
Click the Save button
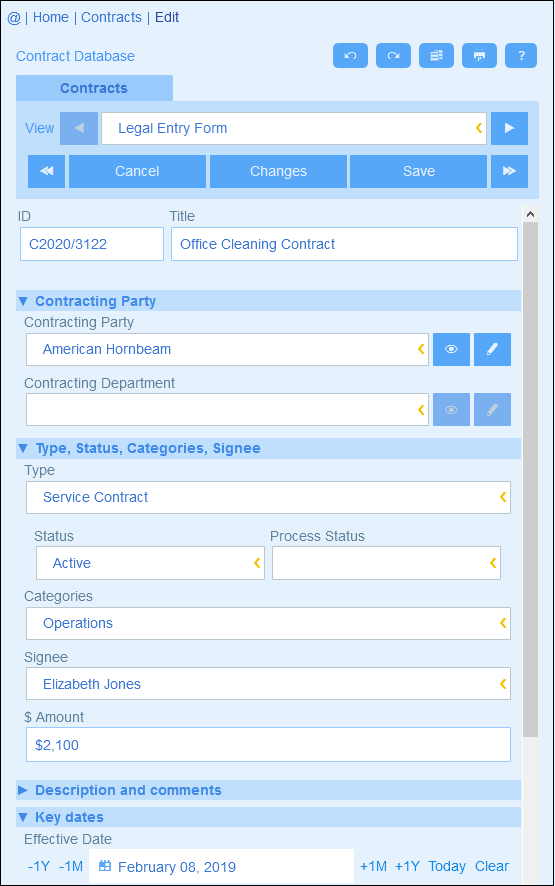[418, 171]
